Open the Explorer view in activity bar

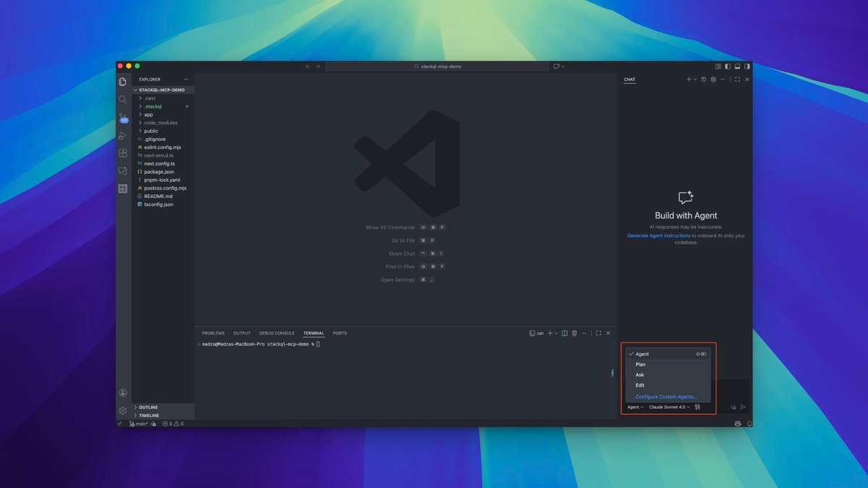pos(123,82)
